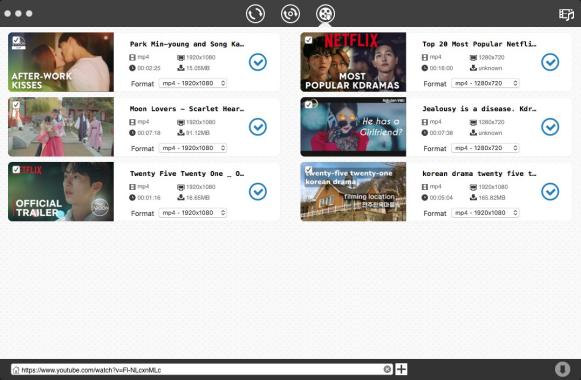Open the 'He has a Girlfriend?' thumbnail
The width and height of the screenshot is (581, 380).
(353, 127)
